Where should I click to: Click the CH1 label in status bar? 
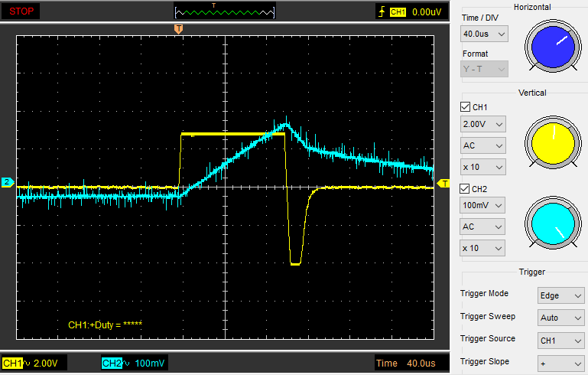(x=12, y=362)
